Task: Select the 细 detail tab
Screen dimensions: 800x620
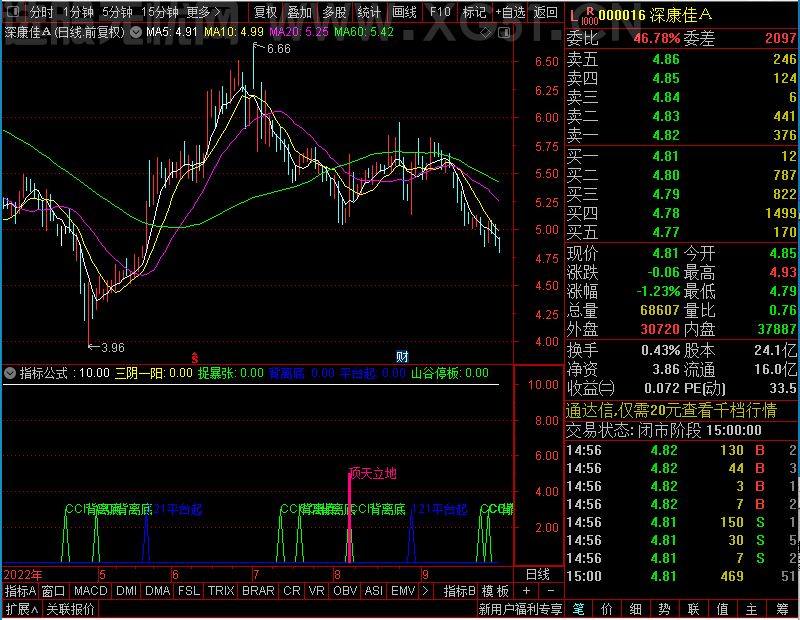Action: pyautogui.click(x=636, y=609)
